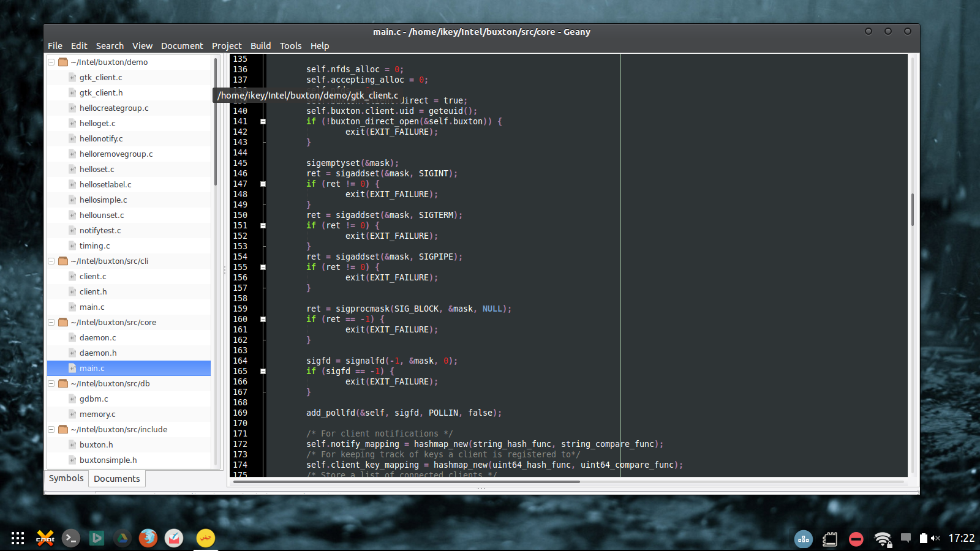Open the terminal from the taskbar
The width and height of the screenshot is (980, 551).
[71, 538]
